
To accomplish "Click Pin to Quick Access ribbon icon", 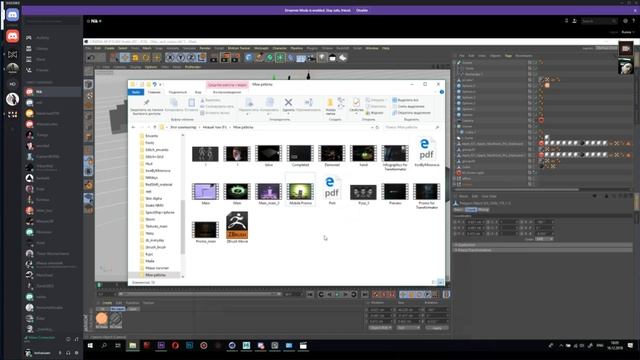I will click(147, 102).
